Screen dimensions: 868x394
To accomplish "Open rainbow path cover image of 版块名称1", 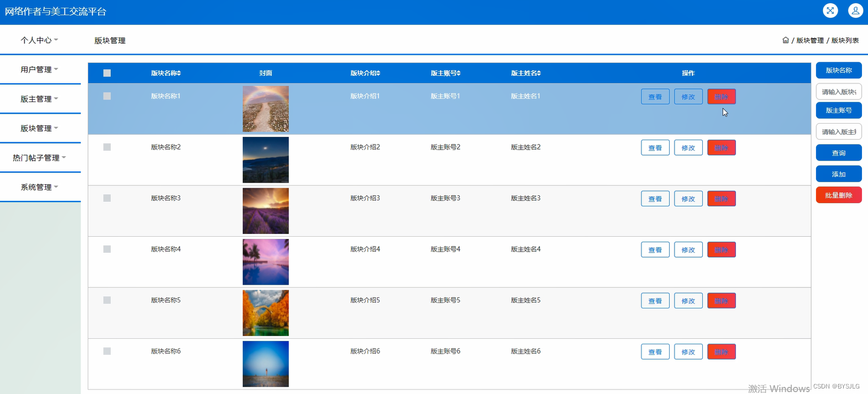I will pos(266,109).
